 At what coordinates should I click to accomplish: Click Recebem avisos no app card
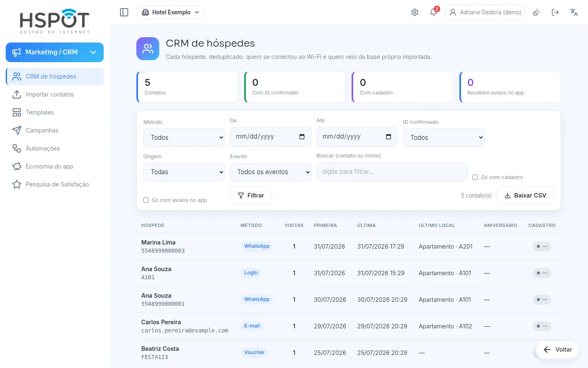[x=510, y=87]
